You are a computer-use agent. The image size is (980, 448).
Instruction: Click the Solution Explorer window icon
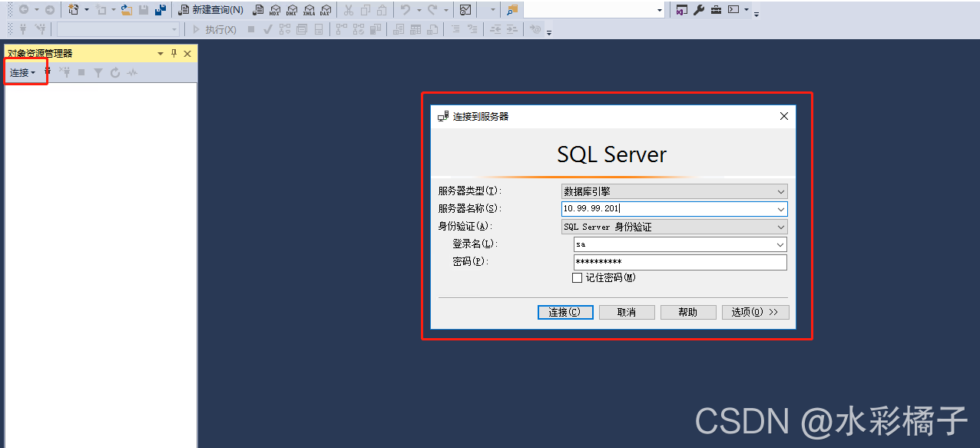(681, 10)
